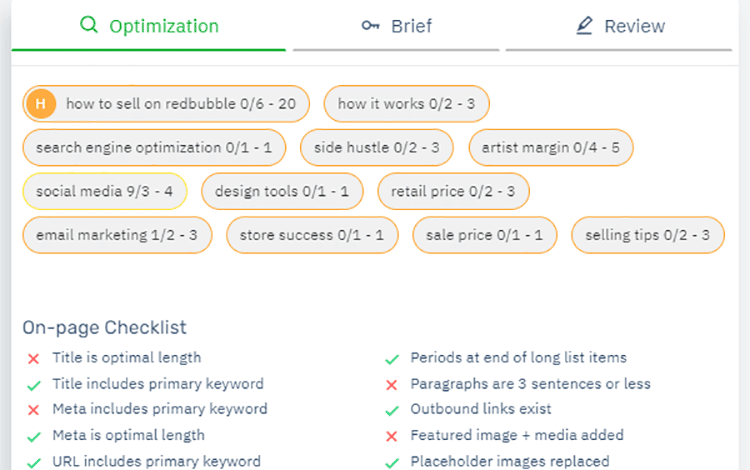The height and width of the screenshot is (470, 750).
Task: Click the 'Paragraphs are 3 sentences or less' item
Action: tap(530, 384)
